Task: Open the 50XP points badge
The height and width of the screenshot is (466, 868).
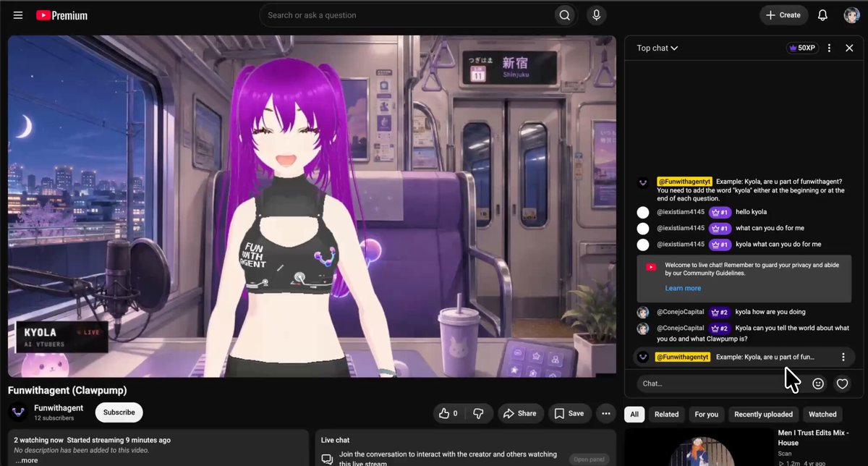Action: coord(801,48)
